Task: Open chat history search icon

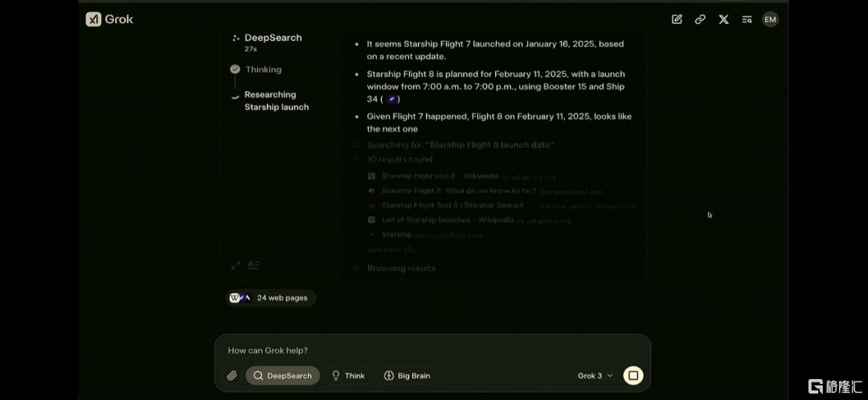Action: pyautogui.click(x=747, y=19)
